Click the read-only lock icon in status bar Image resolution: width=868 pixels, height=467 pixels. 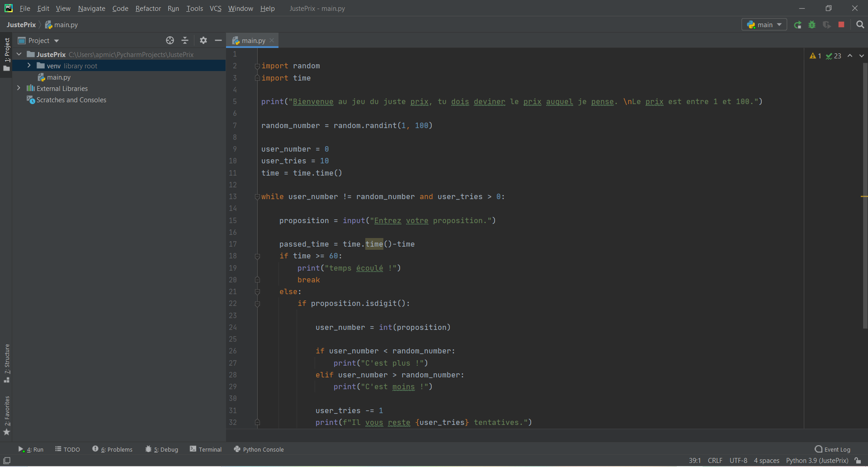coord(858,461)
